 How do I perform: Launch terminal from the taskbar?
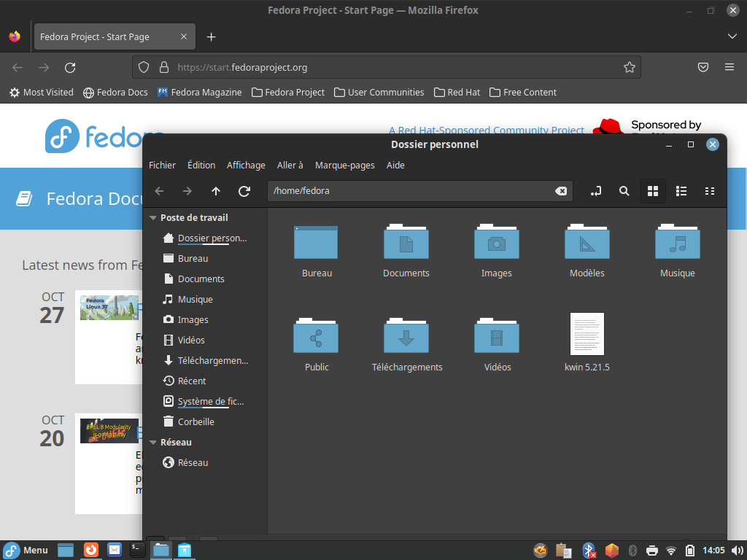(x=138, y=551)
